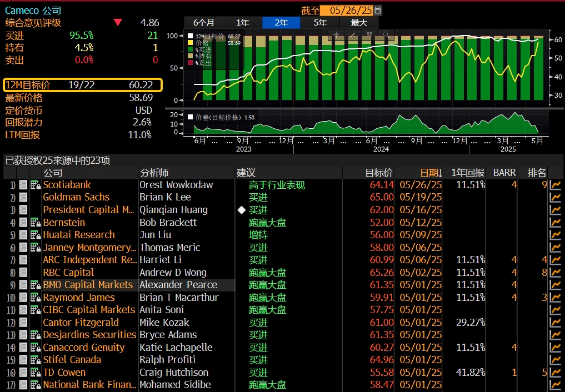Open the trend chart icon for Canaccord Genuity
Image resolution: width=565 pixels, height=392 pixels.
[556, 348]
